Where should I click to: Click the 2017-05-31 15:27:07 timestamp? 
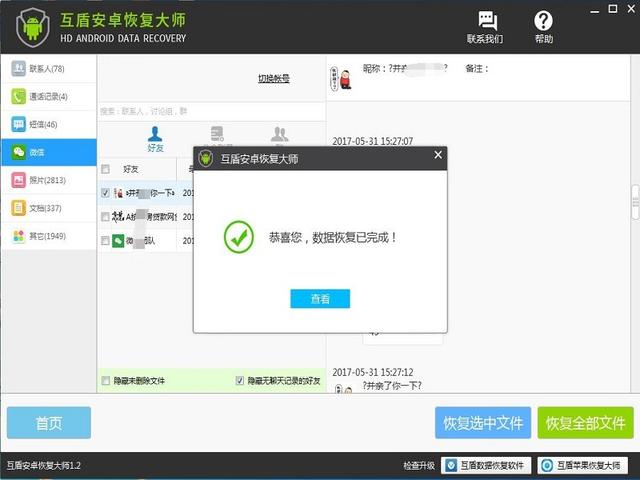pyautogui.click(x=373, y=141)
